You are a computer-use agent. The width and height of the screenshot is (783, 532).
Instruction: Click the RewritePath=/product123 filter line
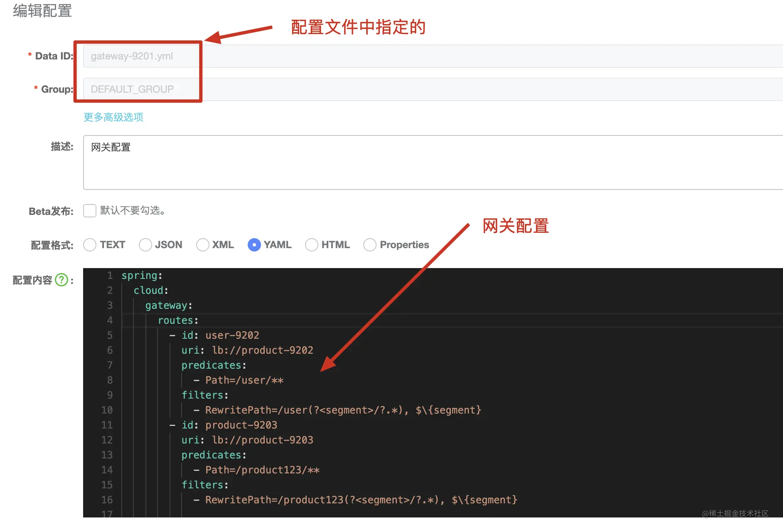(x=355, y=500)
